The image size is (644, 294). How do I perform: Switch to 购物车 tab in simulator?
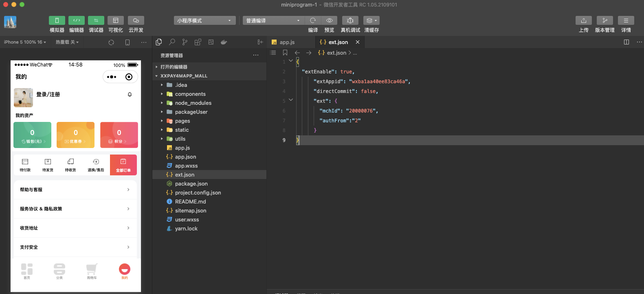[92, 271]
